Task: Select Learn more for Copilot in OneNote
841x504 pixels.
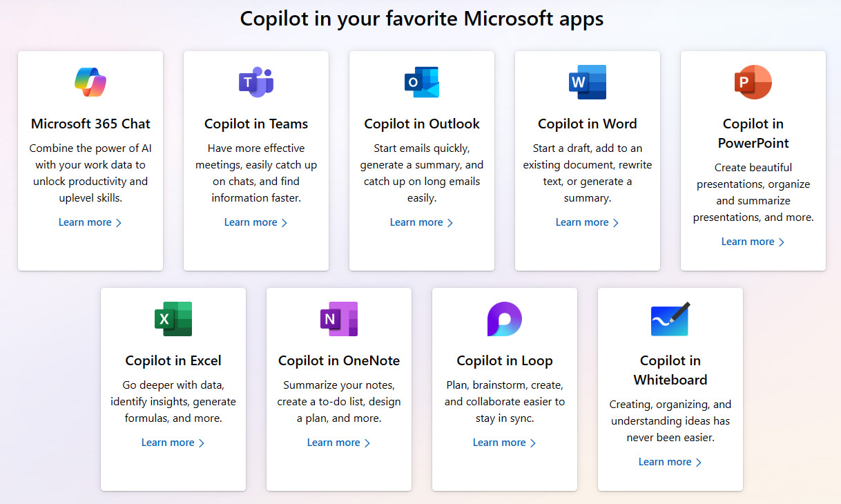Action: point(338,443)
